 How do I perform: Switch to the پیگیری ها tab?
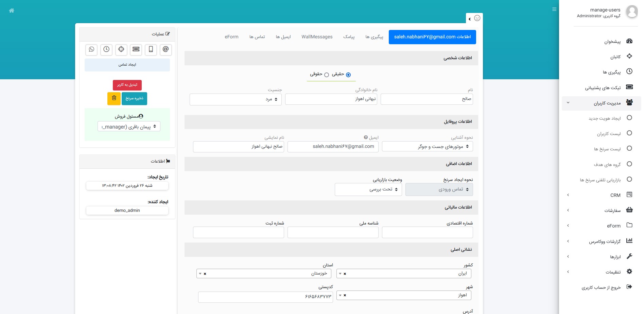[374, 37]
